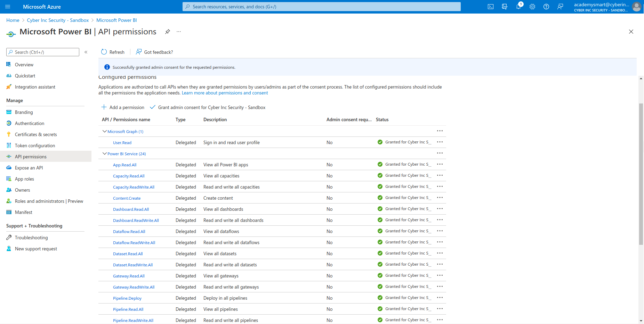Pin the API permissions blade
Screen dimensions: 644x324
(168, 32)
